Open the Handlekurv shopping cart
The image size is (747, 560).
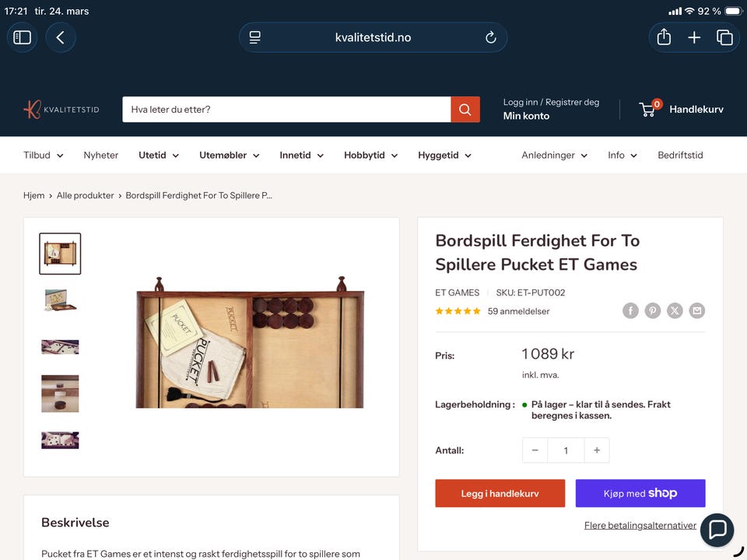681,109
